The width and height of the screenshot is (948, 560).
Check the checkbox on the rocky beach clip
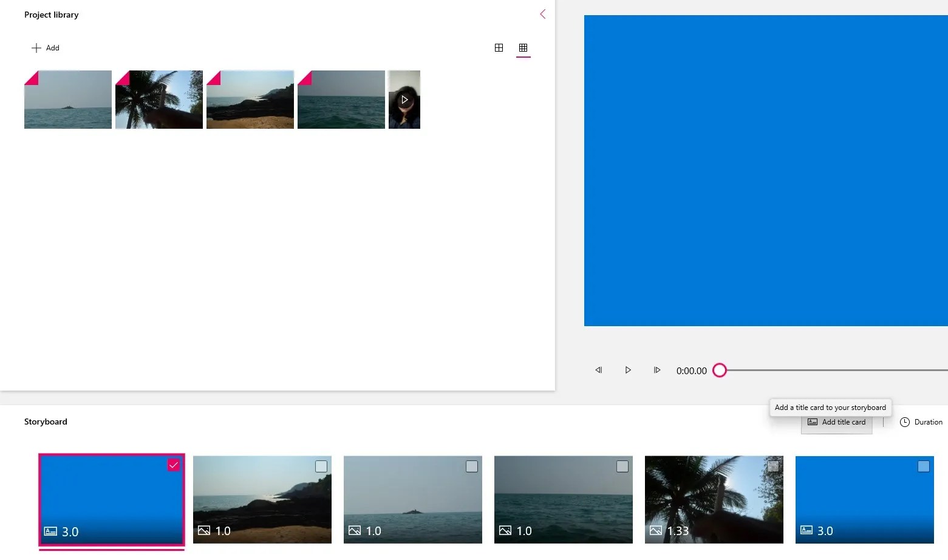tap(321, 466)
